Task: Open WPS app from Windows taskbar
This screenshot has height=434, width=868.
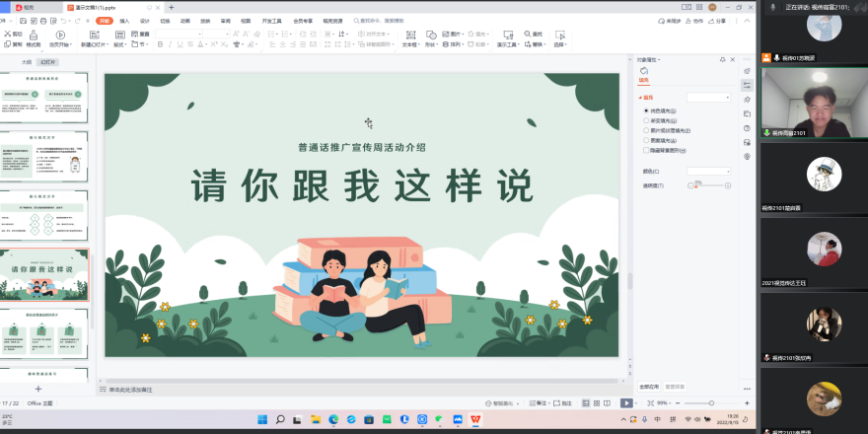Action: pos(475,419)
